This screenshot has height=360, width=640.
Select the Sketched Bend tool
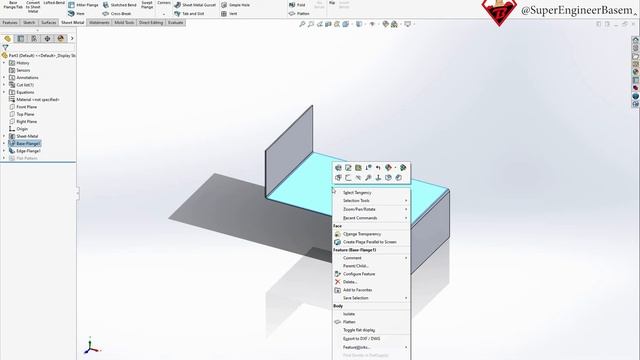coord(120,5)
